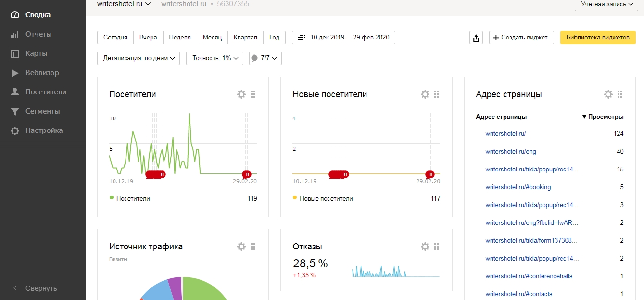Open writershotel.ru/tilda/form137308 link
Screen dimensions: 644x300
click(532, 240)
